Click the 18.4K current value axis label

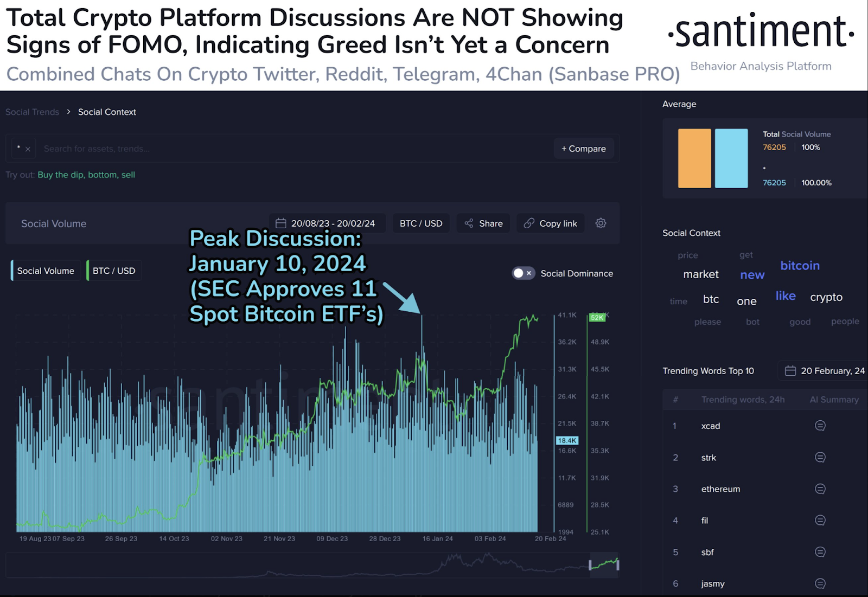point(567,441)
